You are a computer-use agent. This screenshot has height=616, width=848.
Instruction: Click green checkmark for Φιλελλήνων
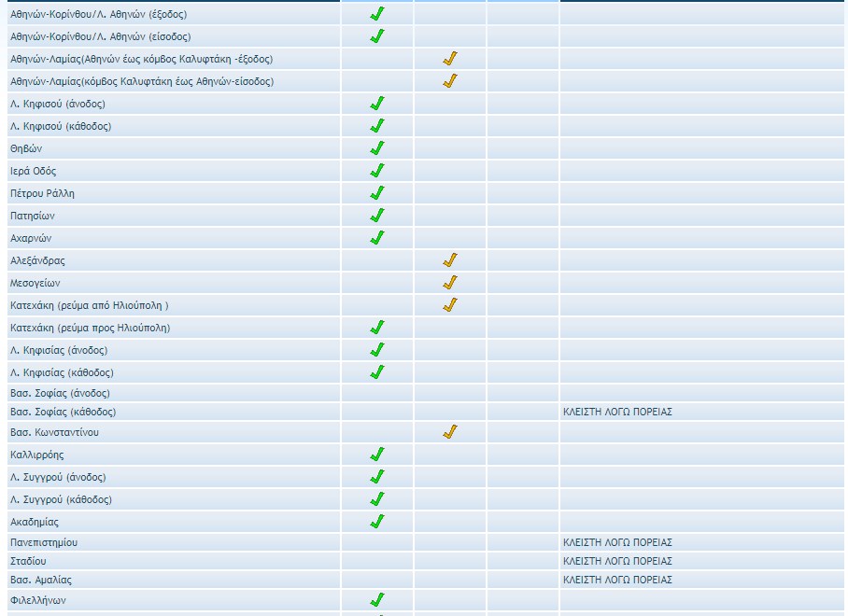[377, 600]
